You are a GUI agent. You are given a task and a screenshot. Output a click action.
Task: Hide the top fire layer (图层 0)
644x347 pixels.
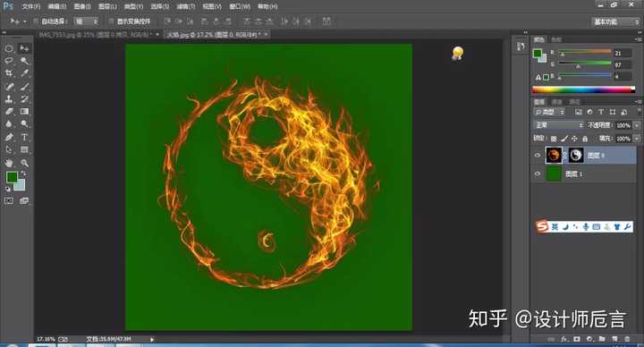point(538,156)
